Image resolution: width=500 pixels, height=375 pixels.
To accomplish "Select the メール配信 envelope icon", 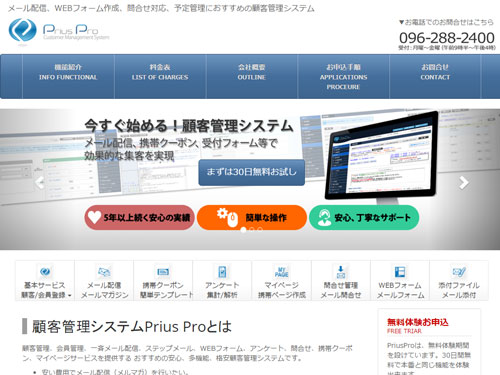I will [x=104, y=272].
